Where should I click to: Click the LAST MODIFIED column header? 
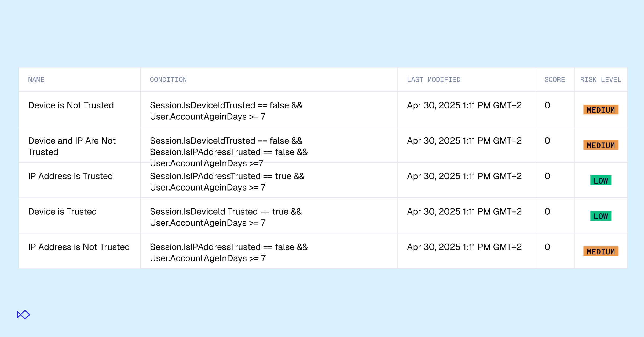(x=433, y=79)
